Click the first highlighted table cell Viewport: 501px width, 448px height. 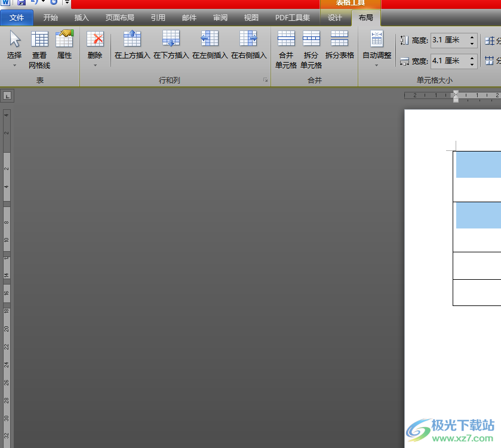pyautogui.click(x=478, y=165)
